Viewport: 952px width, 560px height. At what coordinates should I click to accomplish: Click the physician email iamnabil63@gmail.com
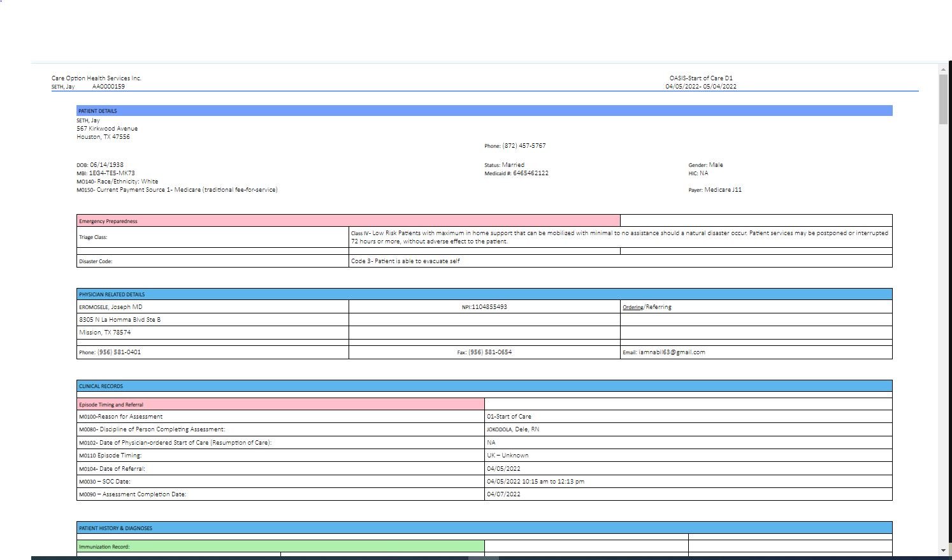coord(672,352)
